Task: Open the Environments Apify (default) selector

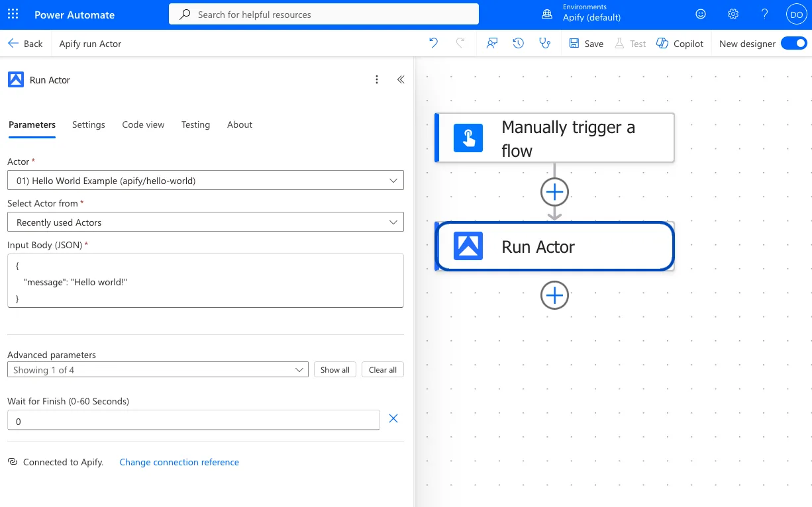Action: click(591, 13)
